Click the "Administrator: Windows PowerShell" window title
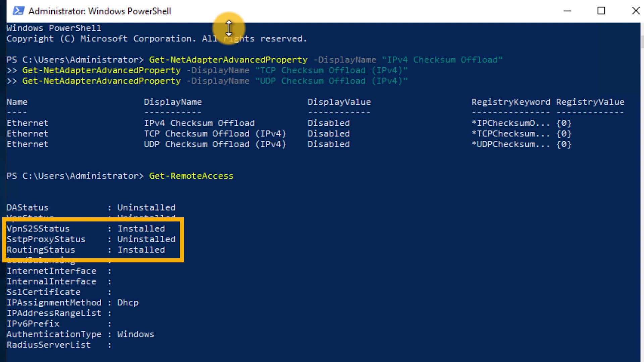644x362 pixels. 100,11
